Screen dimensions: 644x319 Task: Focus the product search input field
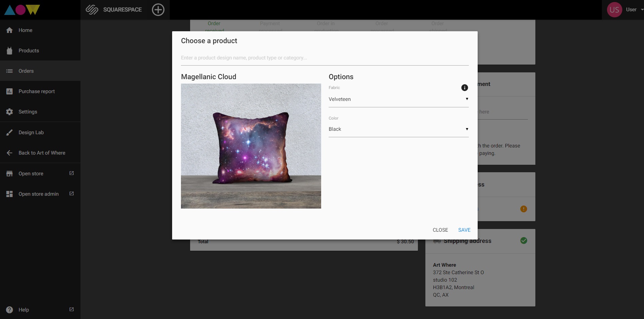click(325, 58)
